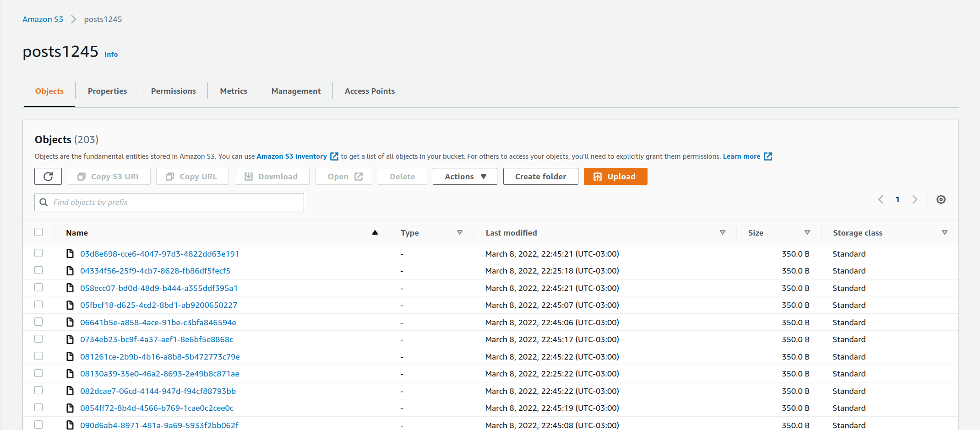Click the Create folder button
The width and height of the screenshot is (980, 430).
click(x=540, y=177)
